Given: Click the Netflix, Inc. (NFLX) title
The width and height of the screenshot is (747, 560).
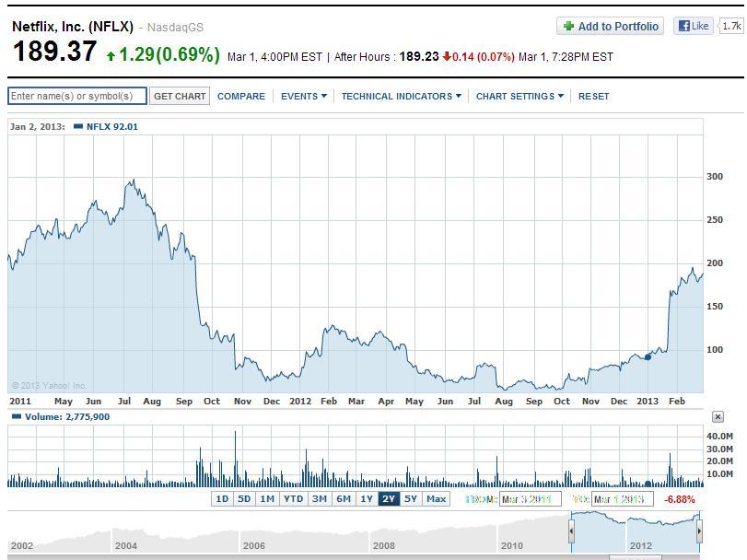Looking at the screenshot, I should [73, 27].
